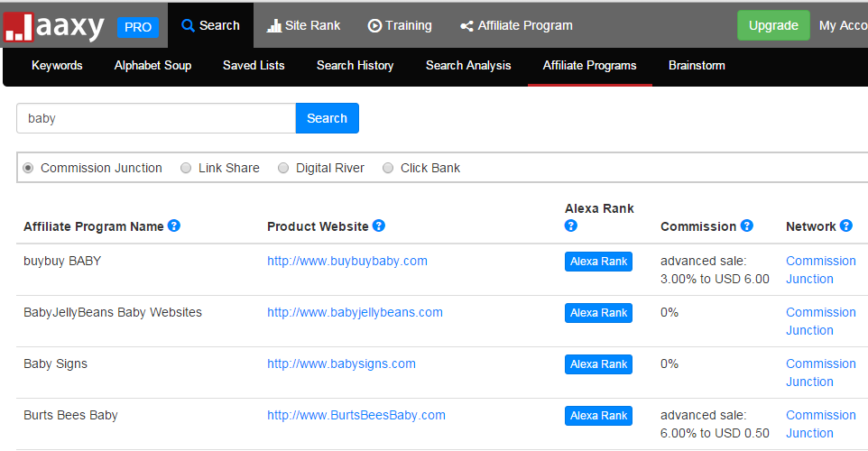Click Alexa Rank button for Burts Bees Baby
This screenshot has width=868, height=451.
tap(598, 416)
